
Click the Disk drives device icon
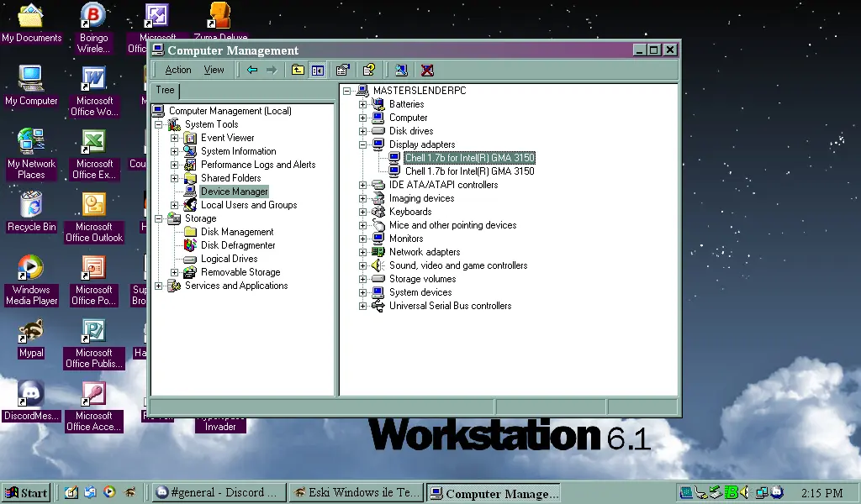coord(378,131)
